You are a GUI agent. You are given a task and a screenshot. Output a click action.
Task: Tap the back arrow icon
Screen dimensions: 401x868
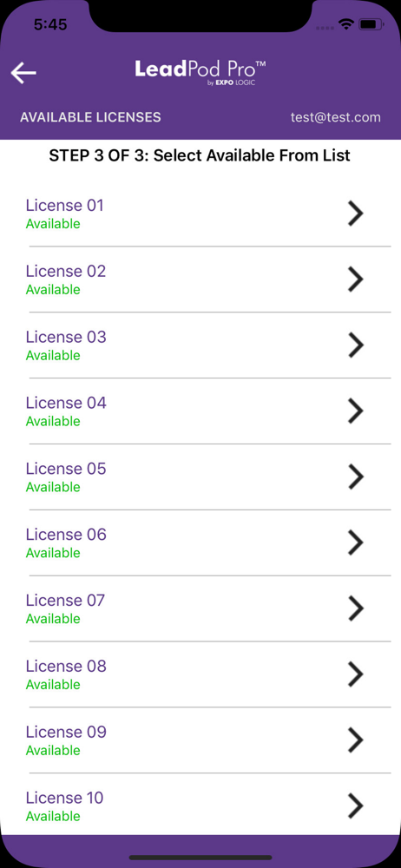[x=23, y=73]
